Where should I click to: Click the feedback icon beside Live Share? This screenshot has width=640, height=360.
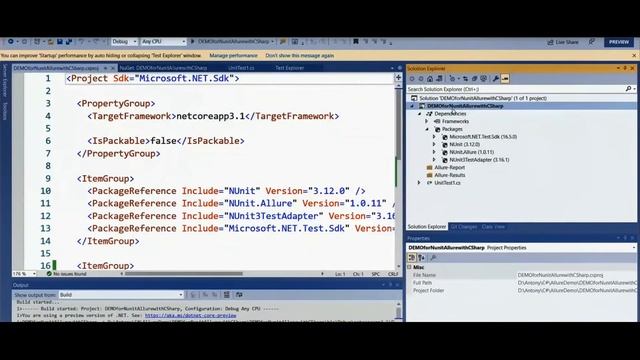tap(591, 42)
